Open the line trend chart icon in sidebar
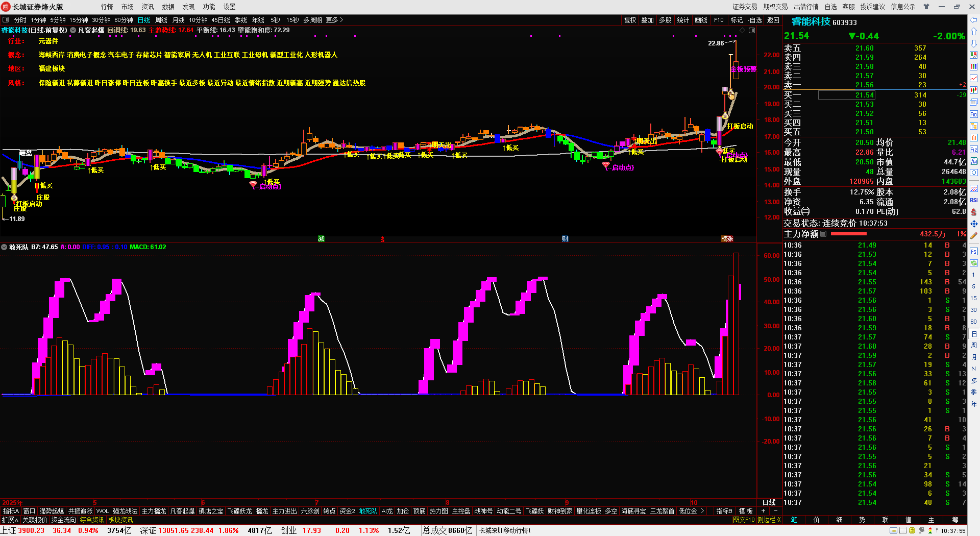 (974, 79)
